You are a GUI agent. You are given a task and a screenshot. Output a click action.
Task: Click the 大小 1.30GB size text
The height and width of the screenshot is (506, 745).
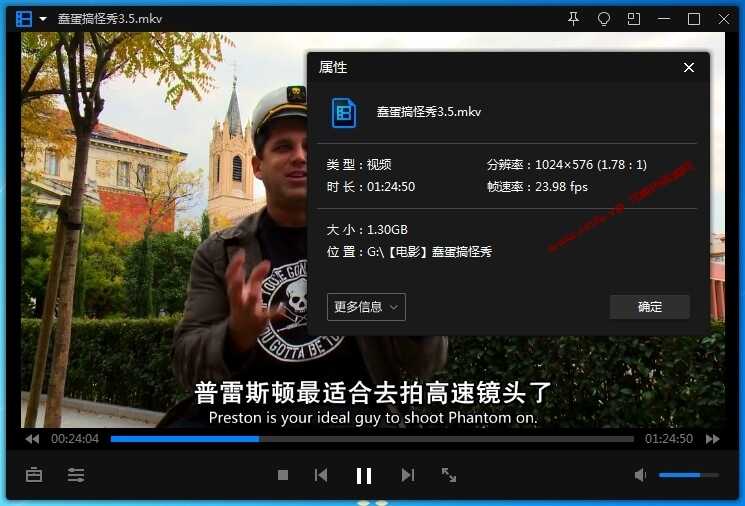367,230
